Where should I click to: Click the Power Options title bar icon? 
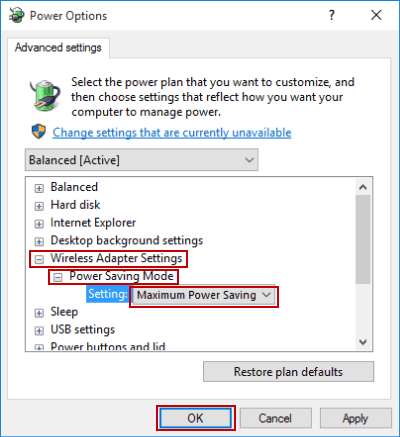[16, 15]
